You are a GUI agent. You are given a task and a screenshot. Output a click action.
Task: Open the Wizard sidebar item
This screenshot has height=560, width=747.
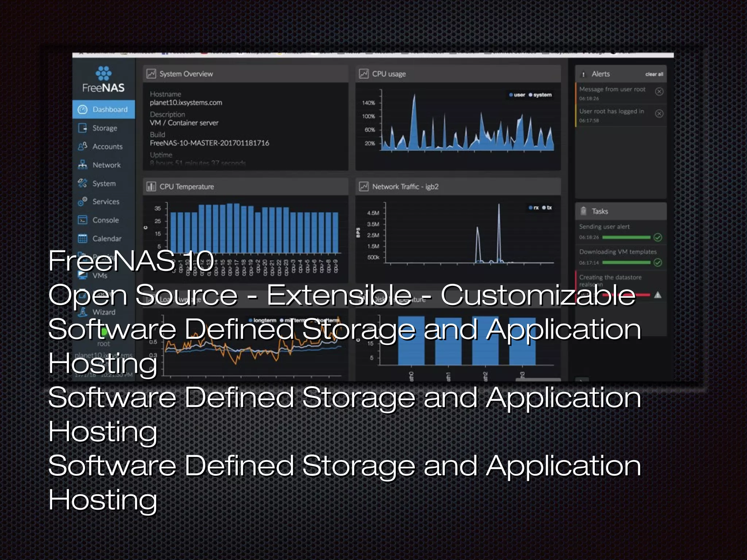(x=104, y=312)
